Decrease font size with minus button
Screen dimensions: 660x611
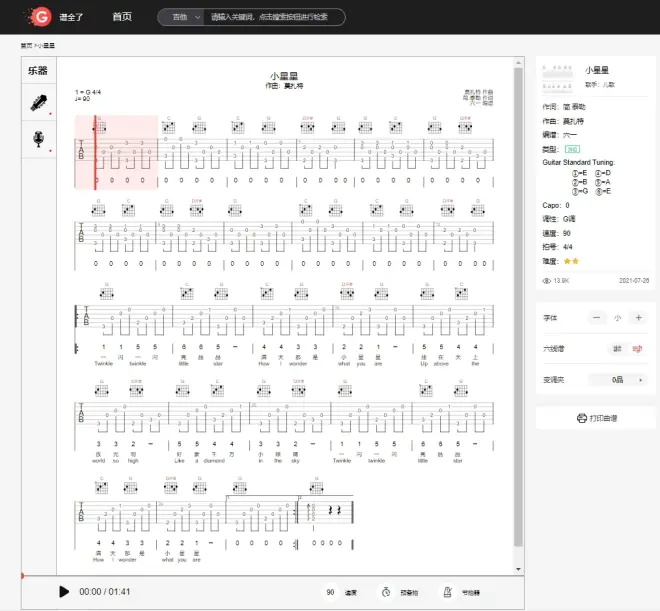click(x=597, y=318)
